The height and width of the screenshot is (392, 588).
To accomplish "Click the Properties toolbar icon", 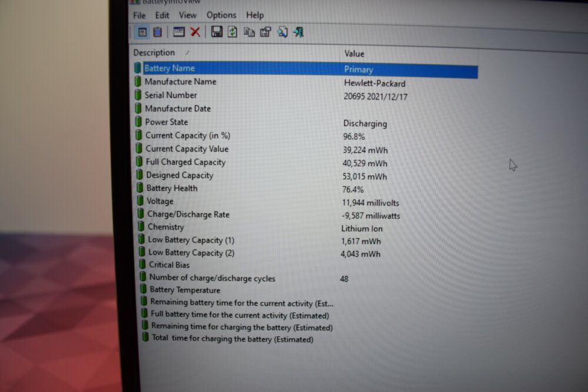I will (x=266, y=32).
